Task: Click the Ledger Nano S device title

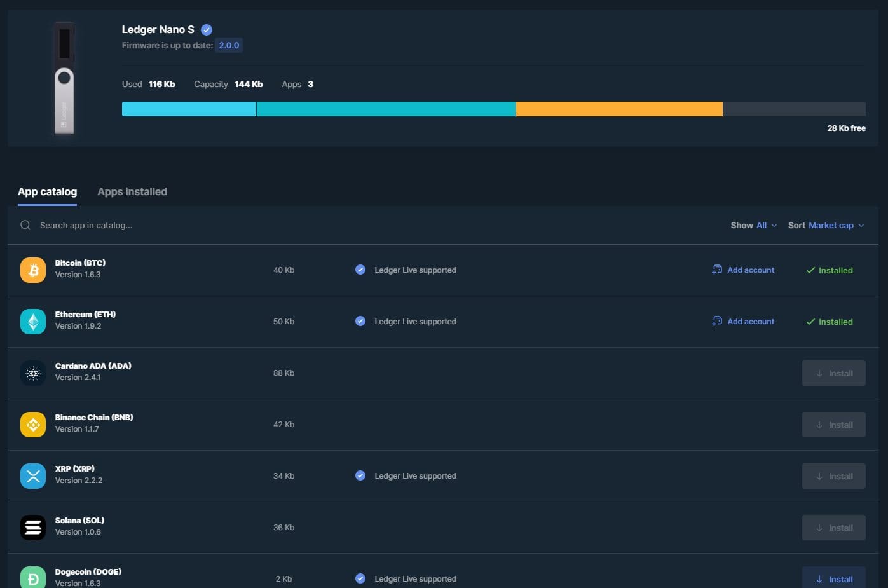Action: point(158,29)
